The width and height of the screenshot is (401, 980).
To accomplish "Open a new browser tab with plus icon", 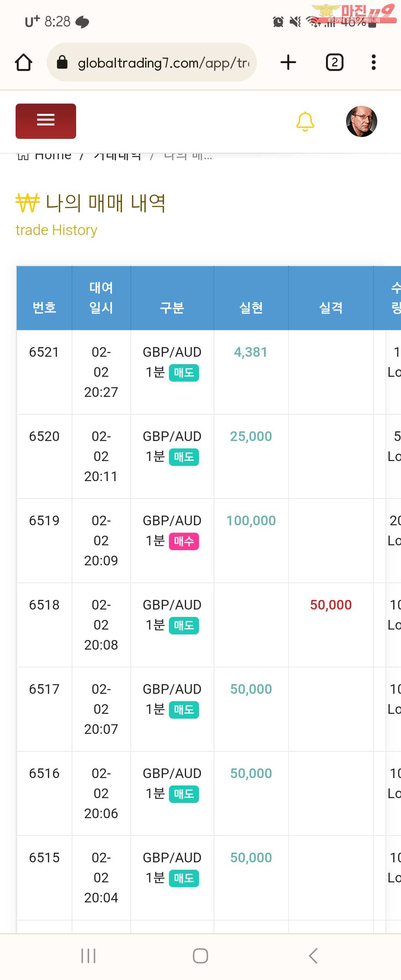I will [x=288, y=62].
